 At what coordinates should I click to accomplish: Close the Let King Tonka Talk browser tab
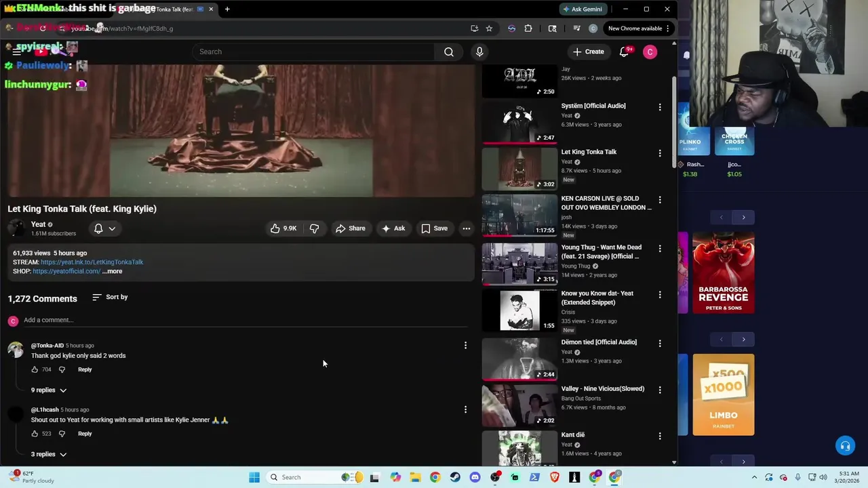tap(211, 9)
